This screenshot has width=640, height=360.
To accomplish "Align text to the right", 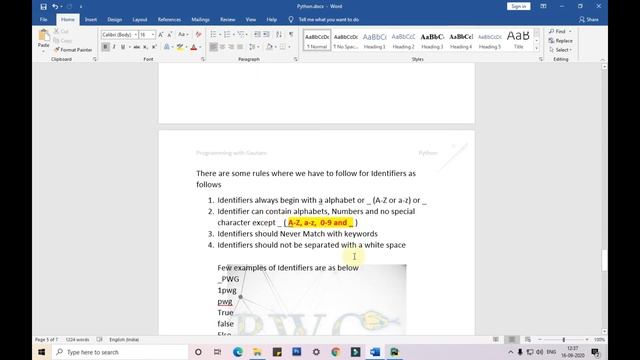I will point(231,47).
